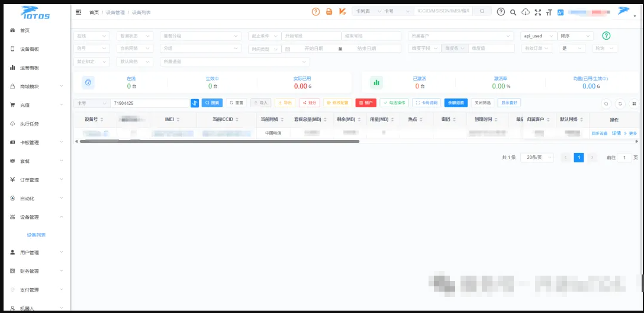The height and width of the screenshot is (313, 644).
Task: Click the IOTOS logo
Action: click(36, 12)
